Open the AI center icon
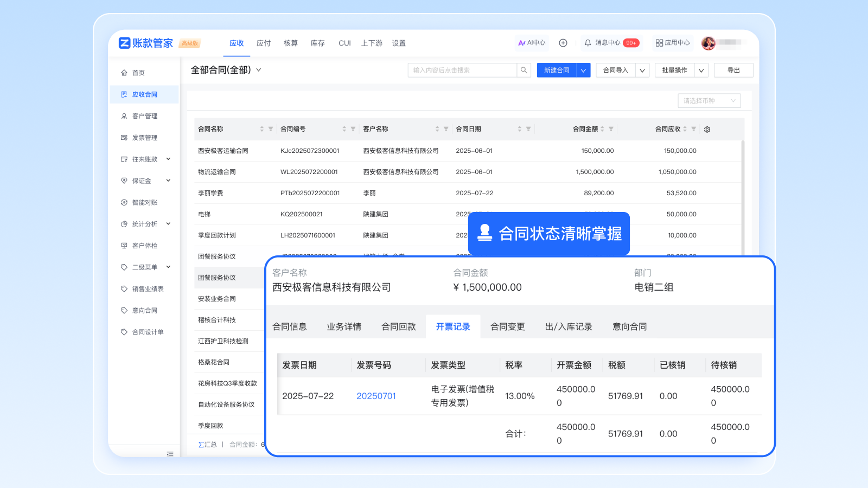Image resolution: width=868 pixels, height=488 pixels. coord(522,43)
